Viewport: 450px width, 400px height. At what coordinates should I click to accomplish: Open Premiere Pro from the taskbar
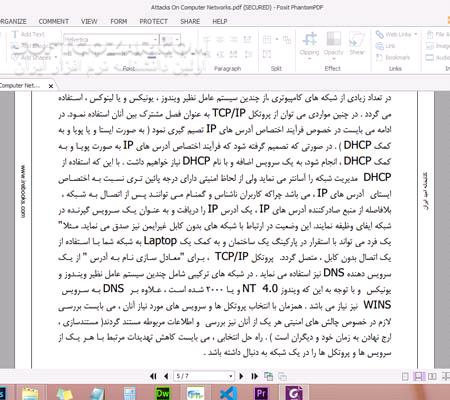coord(261,393)
